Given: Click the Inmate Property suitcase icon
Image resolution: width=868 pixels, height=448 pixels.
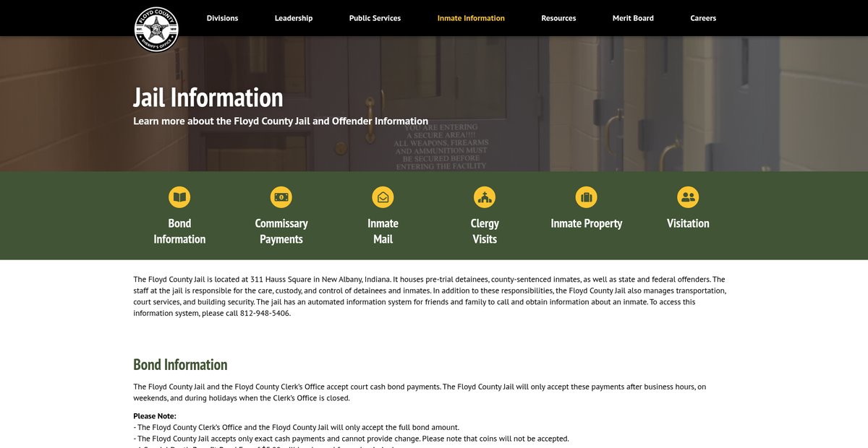Looking at the screenshot, I should 587,197.
